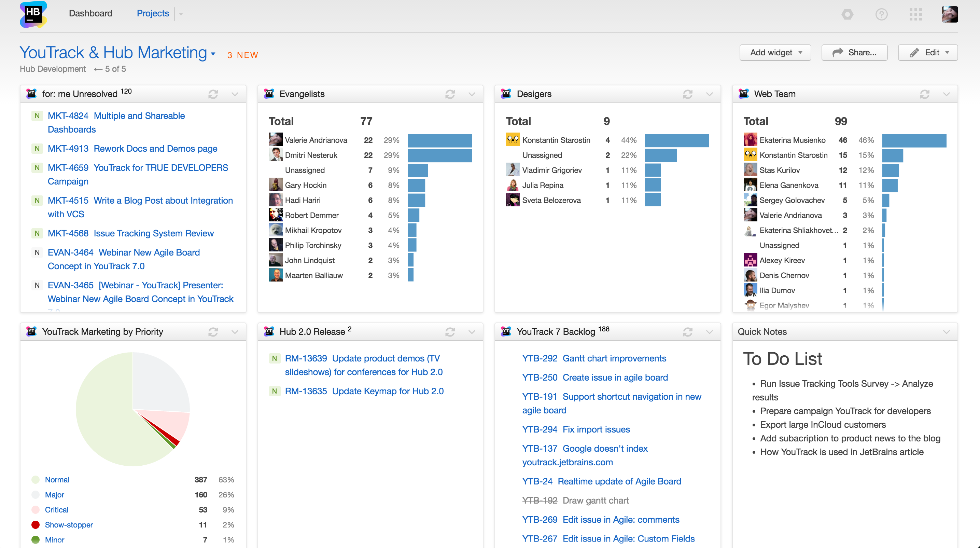
Task: Click YouTrack icon on Desigers widget
Action: point(506,94)
